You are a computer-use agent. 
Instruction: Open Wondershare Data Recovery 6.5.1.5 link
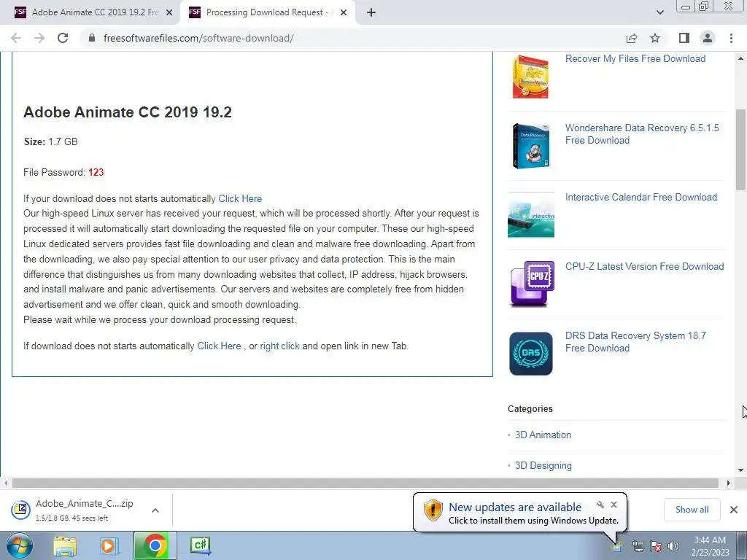coord(642,134)
